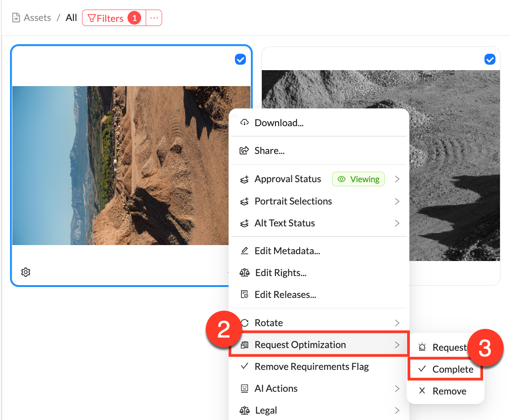Click the All breadcrumb link
Screen dimensions: 510x420
(x=71, y=18)
